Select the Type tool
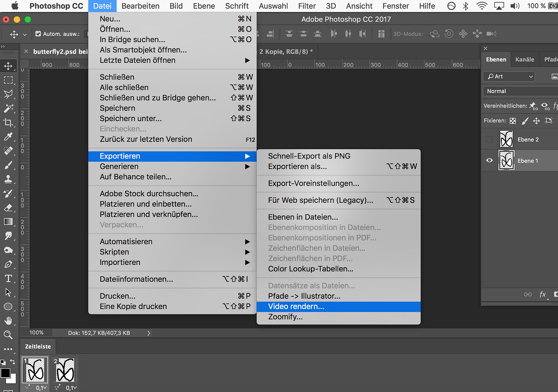The height and width of the screenshot is (392, 558). [8, 278]
